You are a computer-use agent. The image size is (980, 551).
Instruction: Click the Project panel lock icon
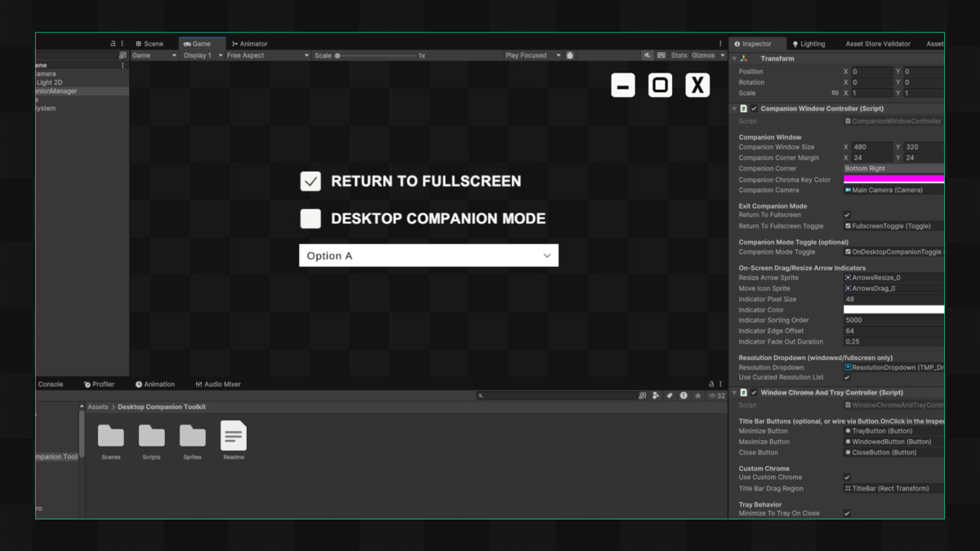point(711,384)
